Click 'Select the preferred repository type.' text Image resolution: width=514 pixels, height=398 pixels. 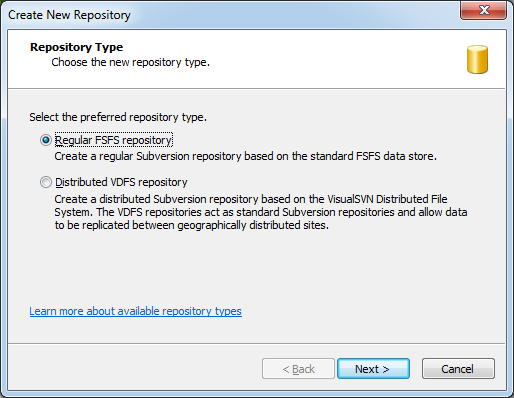point(118,117)
